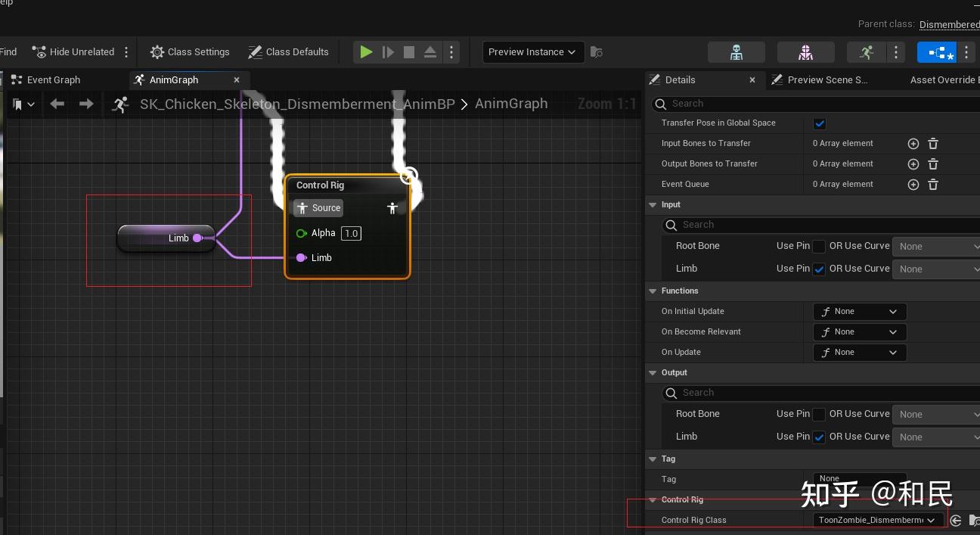The image size is (980, 535).
Task: Uncheck Transfer Pose in Global Space
Action: [x=820, y=123]
